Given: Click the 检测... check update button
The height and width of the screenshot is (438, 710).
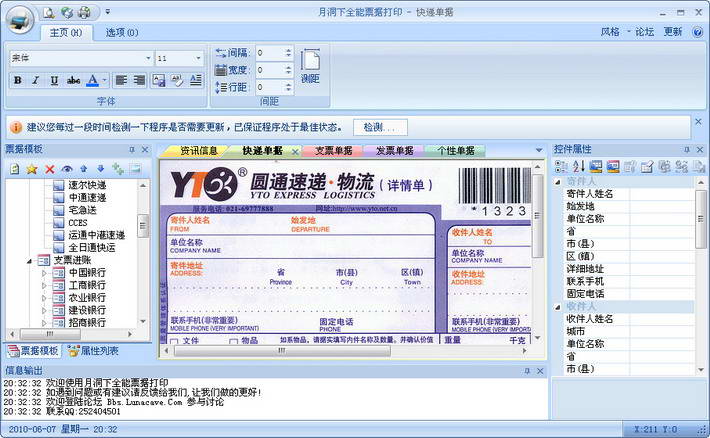Looking at the screenshot, I should click(x=380, y=127).
